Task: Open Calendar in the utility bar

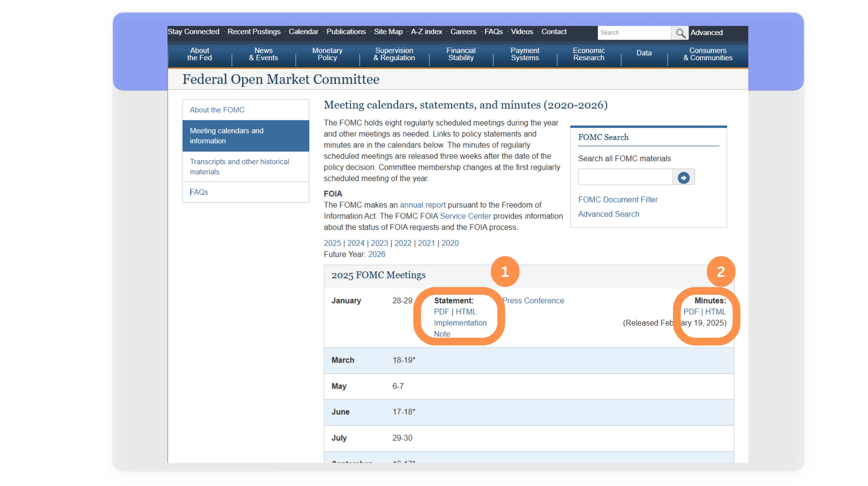Action: coord(303,32)
